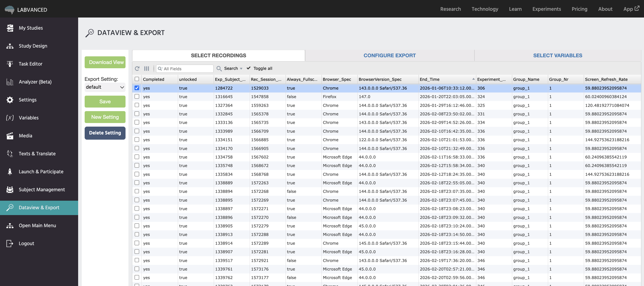Sort by the Completed column header
The image size is (644, 286).
[x=160, y=79]
